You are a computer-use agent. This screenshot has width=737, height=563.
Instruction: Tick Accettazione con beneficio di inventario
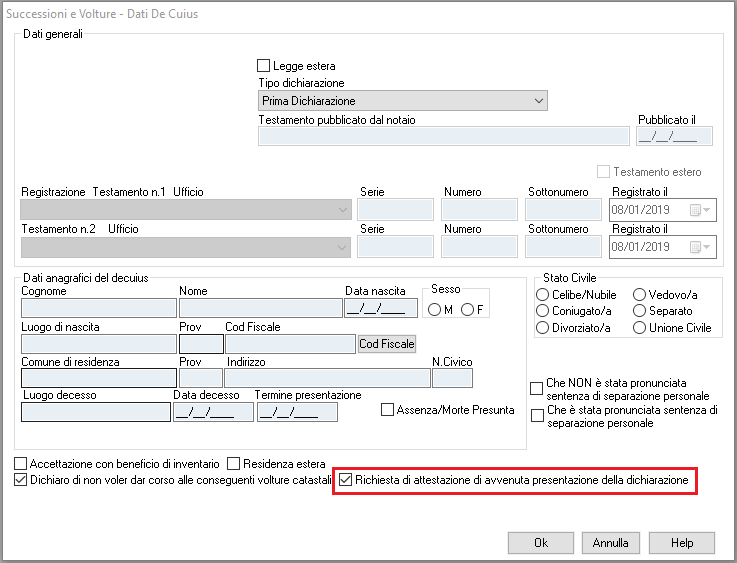pos(21,464)
